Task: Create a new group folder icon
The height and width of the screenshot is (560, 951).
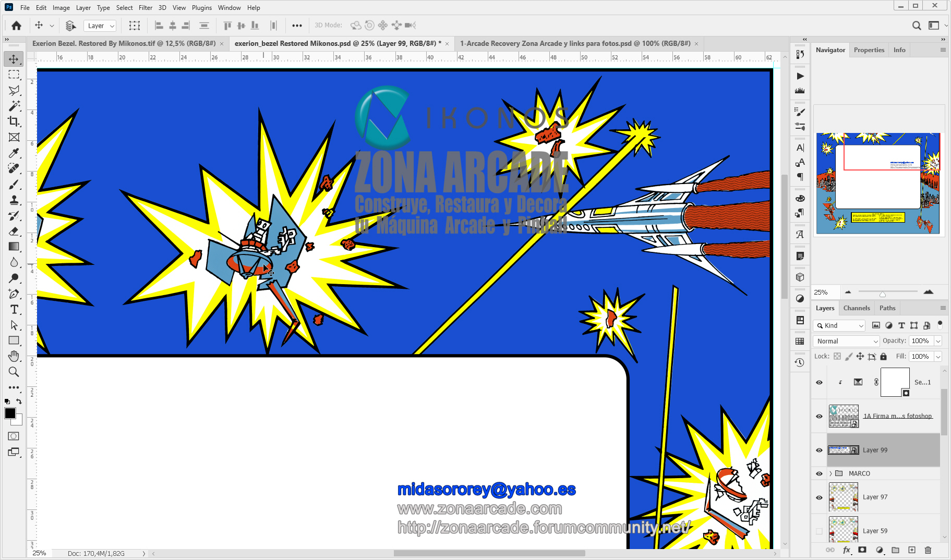Action: (895, 550)
